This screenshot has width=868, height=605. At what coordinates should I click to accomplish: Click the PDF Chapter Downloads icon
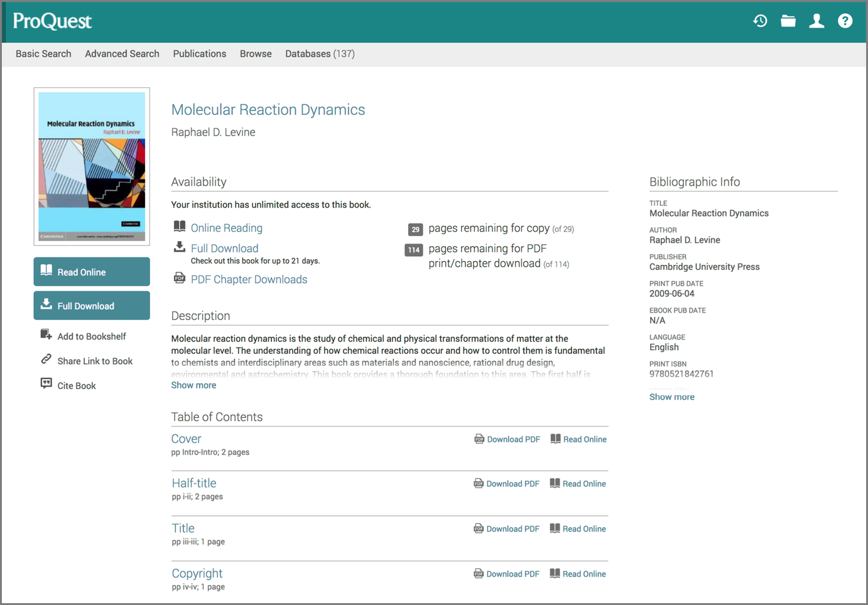click(179, 278)
